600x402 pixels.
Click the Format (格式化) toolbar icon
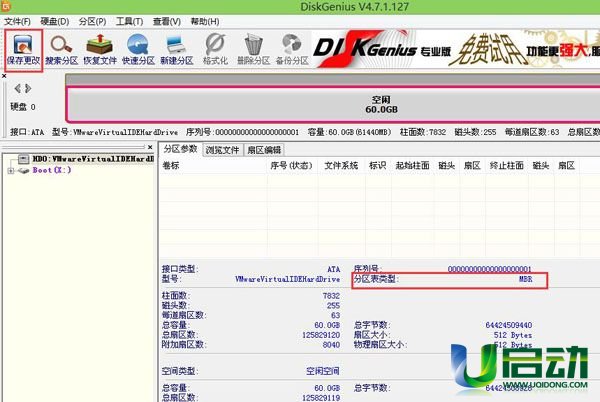point(215,50)
